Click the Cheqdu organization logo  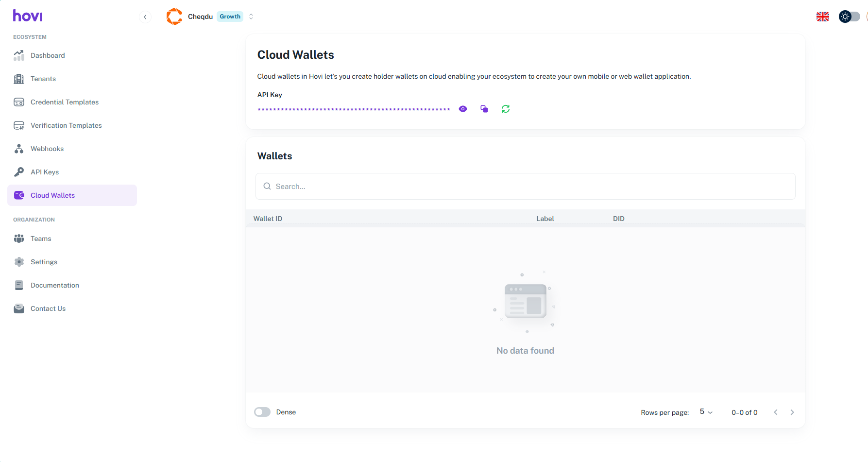coord(174,17)
